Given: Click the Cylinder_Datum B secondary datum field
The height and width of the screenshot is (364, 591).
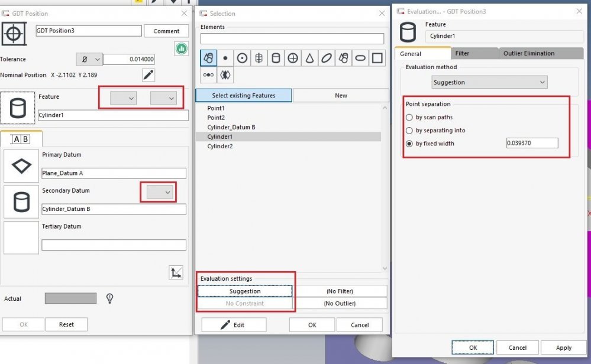Looking at the screenshot, I should [114, 209].
